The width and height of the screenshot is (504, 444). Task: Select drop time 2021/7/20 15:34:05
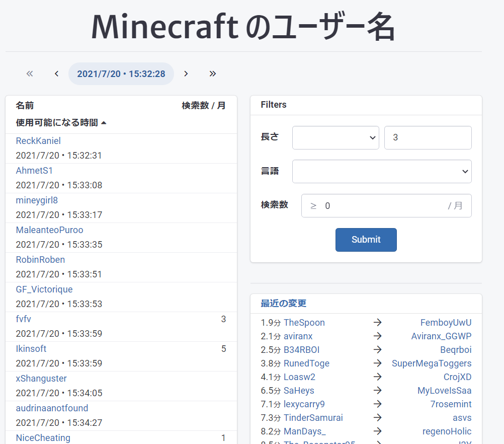click(x=59, y=393)
